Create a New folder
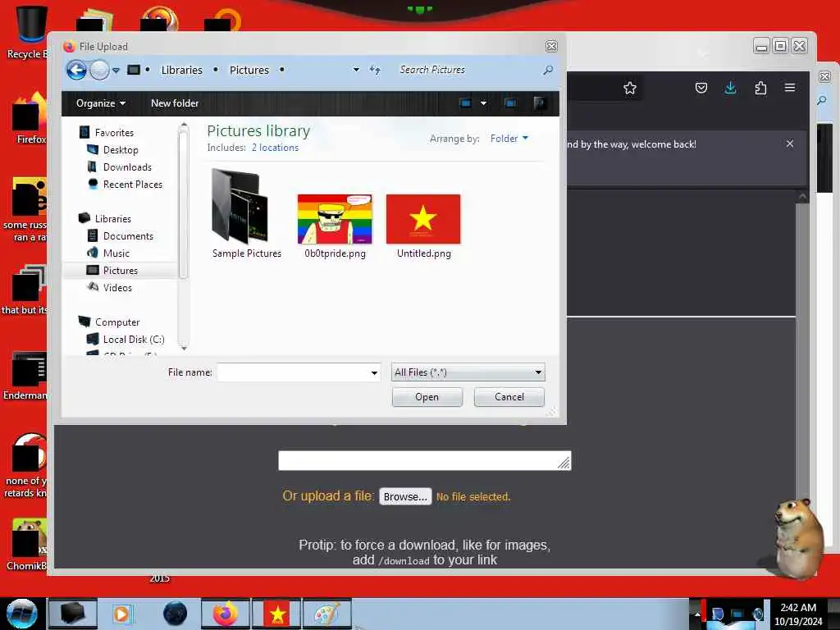 pyautogui.click(x=175, y=103)
